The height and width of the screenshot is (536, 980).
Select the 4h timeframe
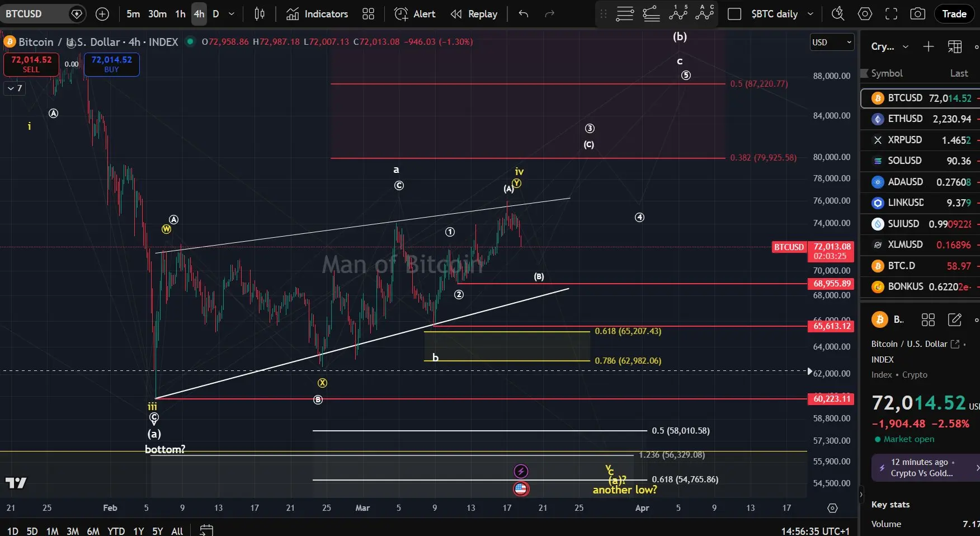pyautogui.click(x=199, y=14)
